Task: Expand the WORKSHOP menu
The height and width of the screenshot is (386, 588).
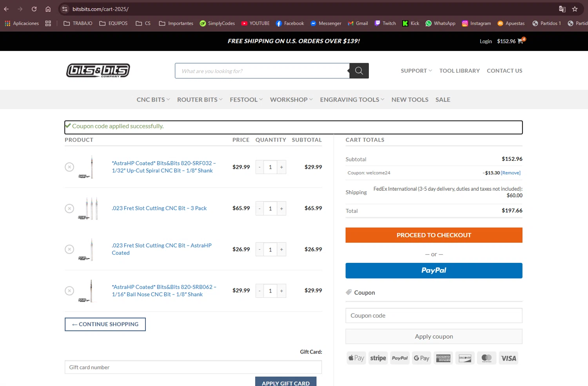Action: [291, 100]
